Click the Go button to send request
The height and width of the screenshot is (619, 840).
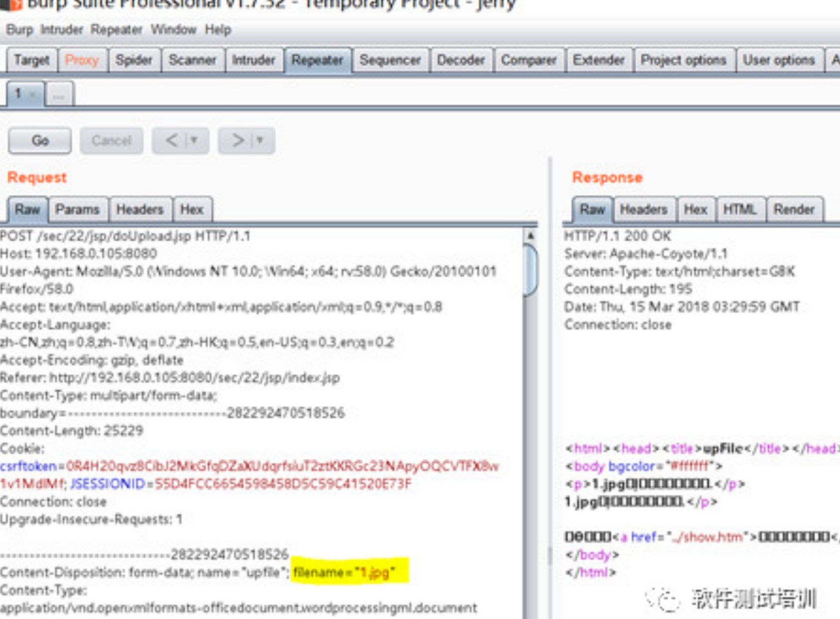(x=40, y=141)
